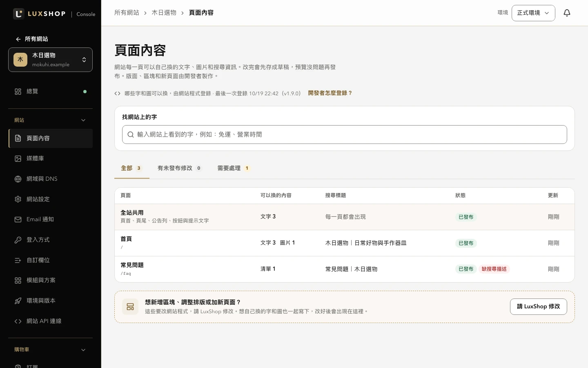
Task: Click the search magnifier icon
Action: click(131, 135)
